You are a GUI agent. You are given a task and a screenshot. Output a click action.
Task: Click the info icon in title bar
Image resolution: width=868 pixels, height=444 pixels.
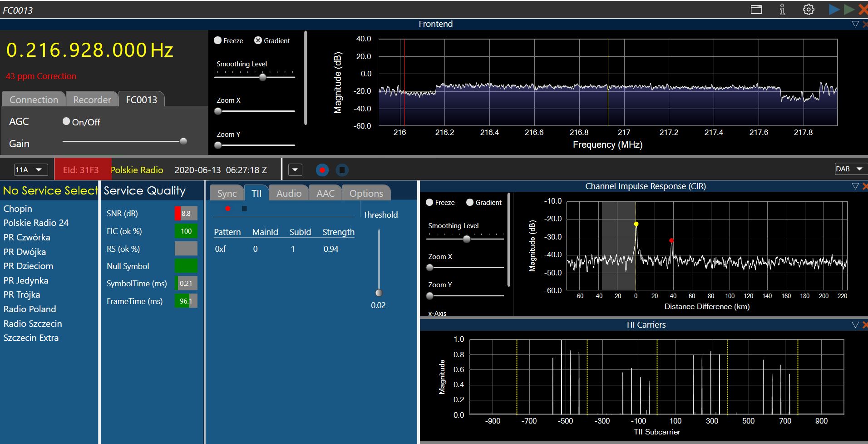tap(782, 10)
